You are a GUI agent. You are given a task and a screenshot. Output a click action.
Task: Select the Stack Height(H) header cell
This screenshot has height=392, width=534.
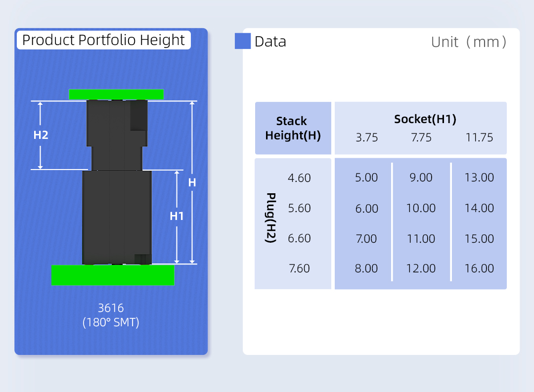coord(293,128)
